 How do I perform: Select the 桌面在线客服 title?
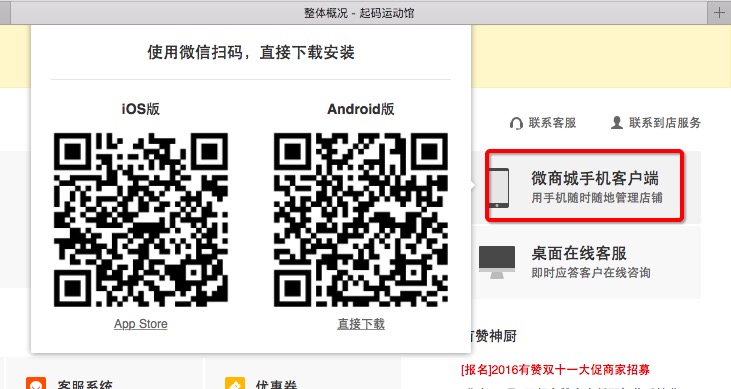click(x=579, y=253)
